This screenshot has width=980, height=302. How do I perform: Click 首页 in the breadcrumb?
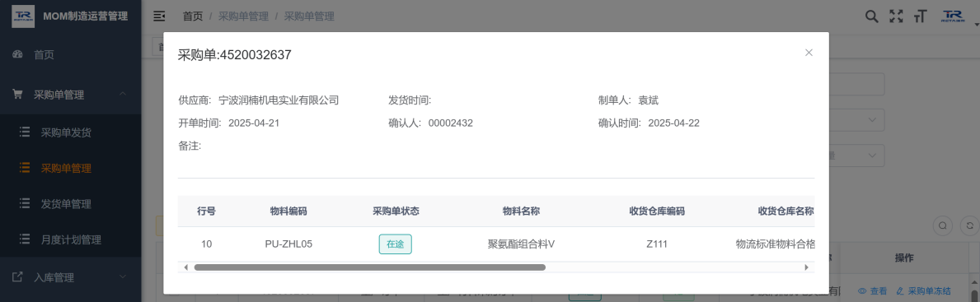click(193, 16)
